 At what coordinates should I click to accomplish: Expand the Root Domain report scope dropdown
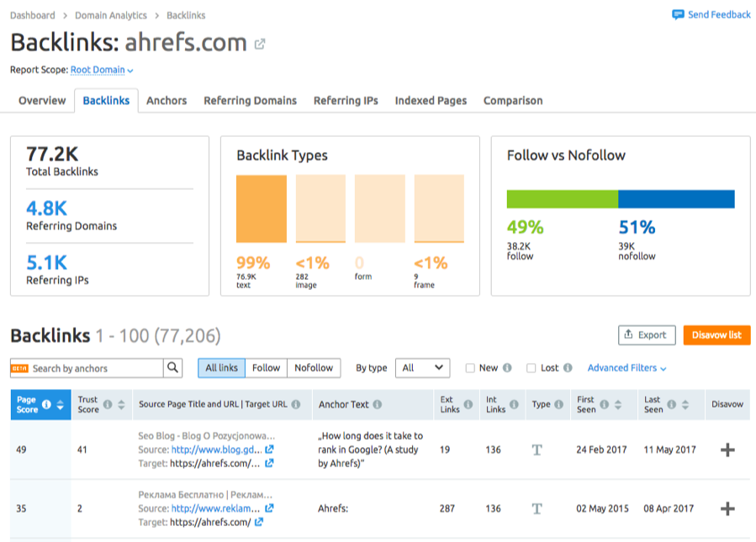[x=102, y=70]
